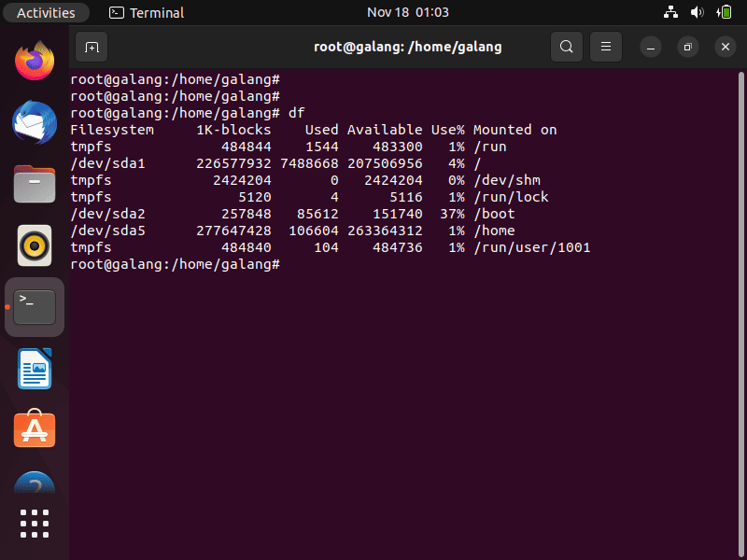Open LibreOffice Writer from the dock
Screen dimensions: 747x560
(35, 369)
